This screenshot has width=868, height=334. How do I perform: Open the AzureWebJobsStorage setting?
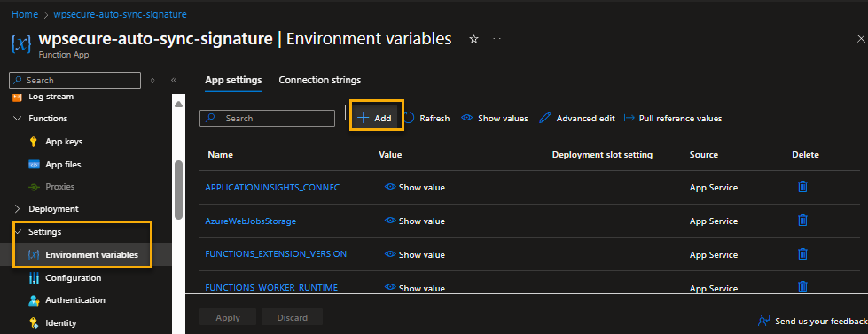point(251,221)
